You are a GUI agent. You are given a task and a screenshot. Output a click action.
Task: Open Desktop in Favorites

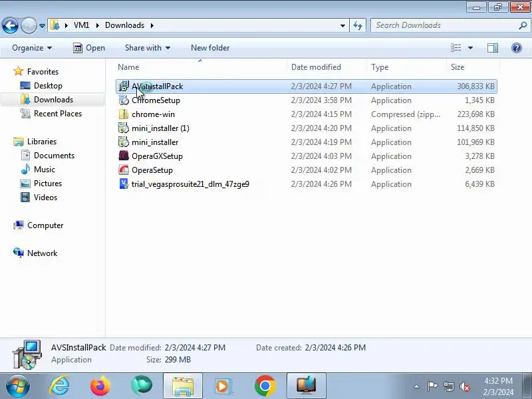click(x=48, y=86)
